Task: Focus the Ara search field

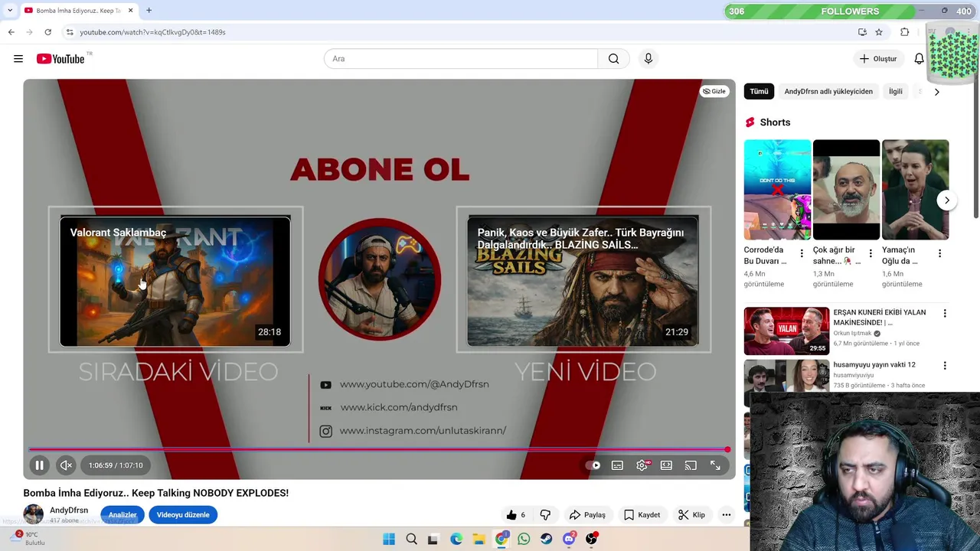Action: click(x=460, y=59)
